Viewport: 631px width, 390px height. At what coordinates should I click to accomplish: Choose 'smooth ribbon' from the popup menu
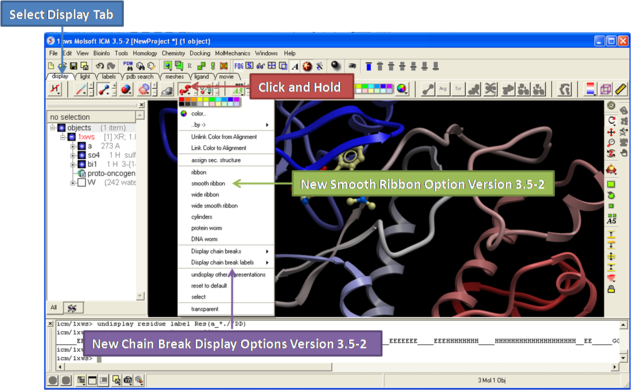click(208, 184)
